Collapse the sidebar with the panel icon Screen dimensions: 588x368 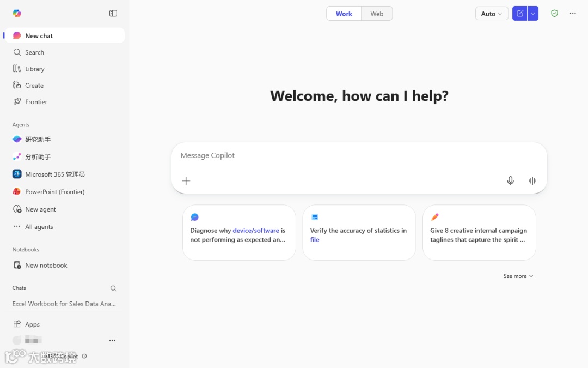pyautogui.click(x=113, y=14)
